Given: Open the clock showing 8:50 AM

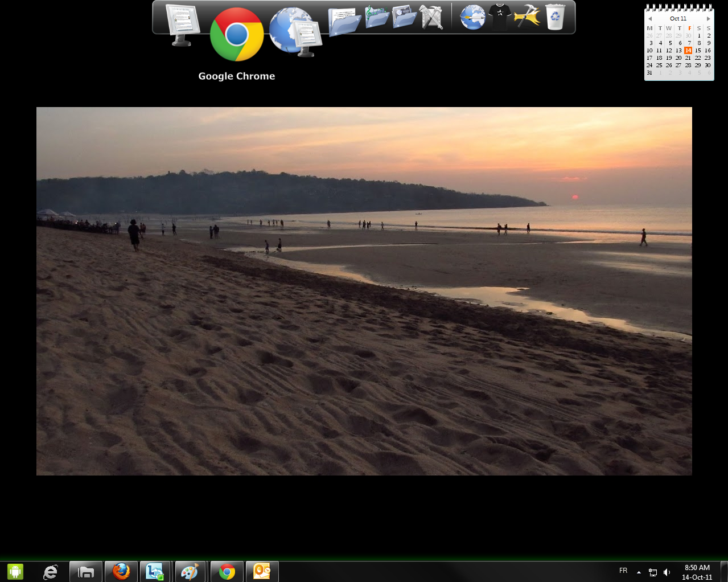Looking at the screenshot, I should (697, 572).
